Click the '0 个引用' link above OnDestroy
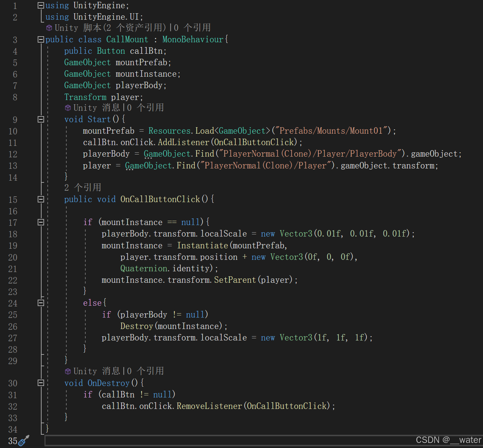This screenshot has height=448, width=483. click(x=146, y=371)
